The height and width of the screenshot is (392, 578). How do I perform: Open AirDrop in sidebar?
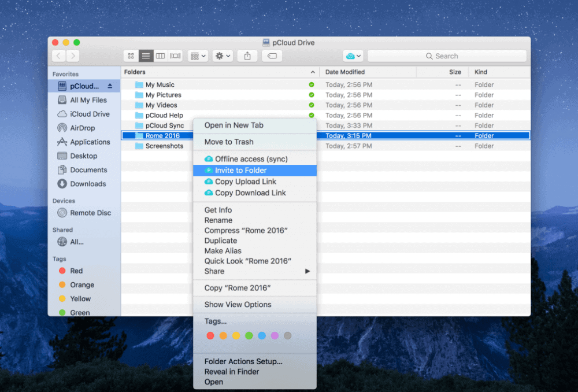coord(84,128)
